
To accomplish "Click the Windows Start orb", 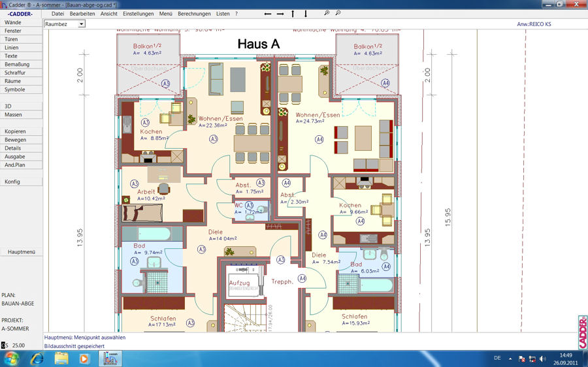I will pyautogui.click(x=11, y=359).
